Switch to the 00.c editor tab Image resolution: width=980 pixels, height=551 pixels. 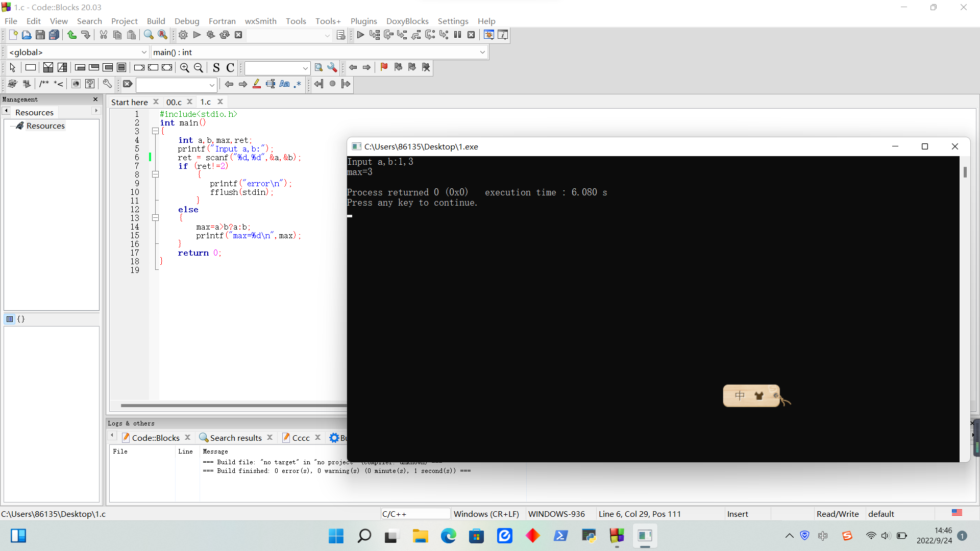click(x=174, y=102)
